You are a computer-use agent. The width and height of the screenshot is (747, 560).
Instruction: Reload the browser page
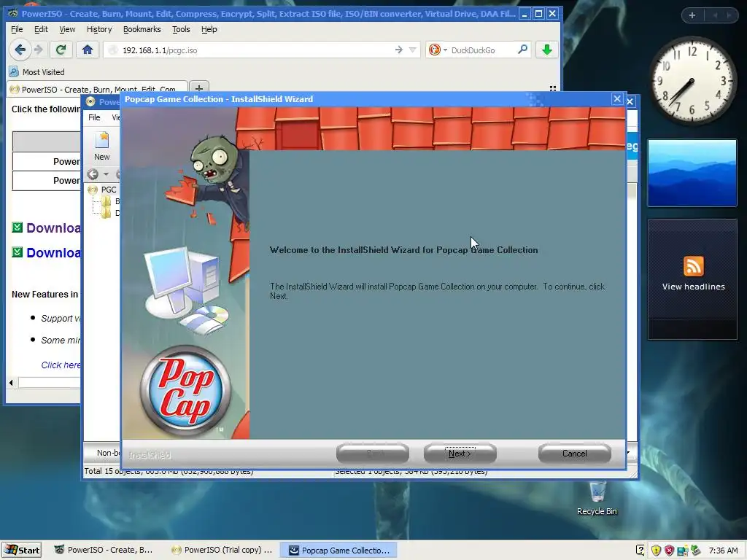pos(61,50)
